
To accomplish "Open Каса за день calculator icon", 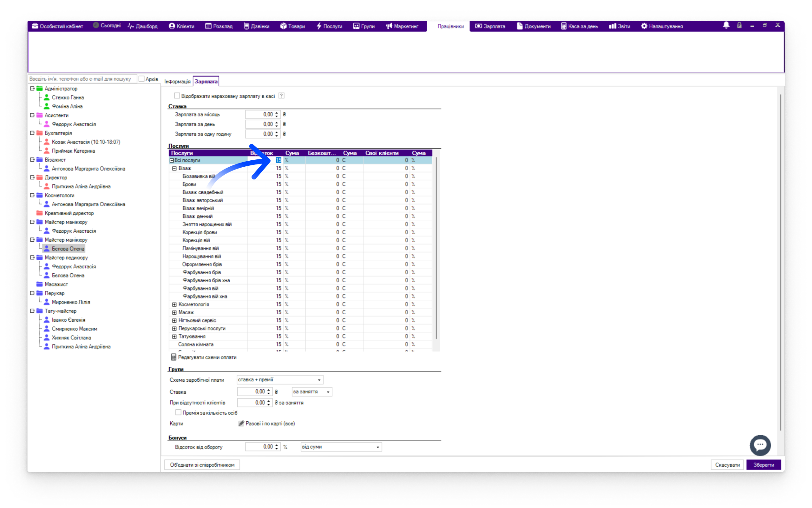I will (564, 26).
